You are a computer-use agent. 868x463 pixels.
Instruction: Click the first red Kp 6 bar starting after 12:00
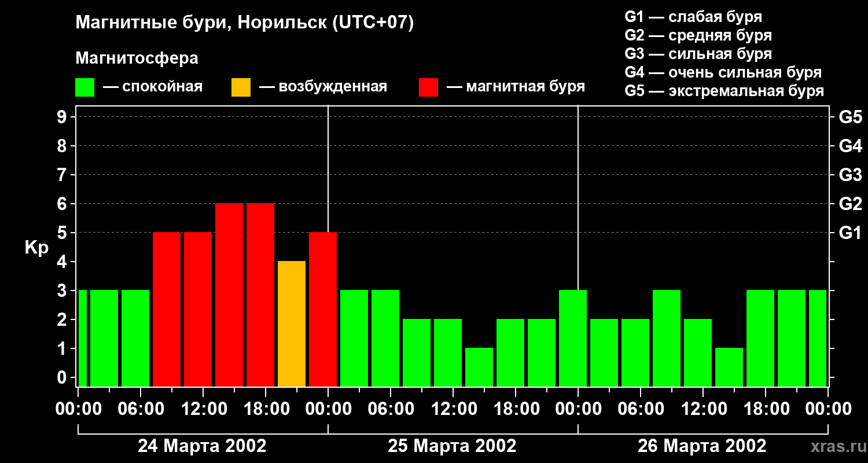[229, 295]
